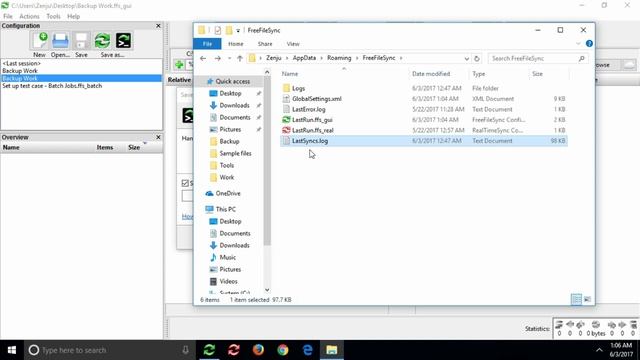Expand the address bar history dropdown
The width and height of the screenshot is (640, 360).
(x=467, y=58)
